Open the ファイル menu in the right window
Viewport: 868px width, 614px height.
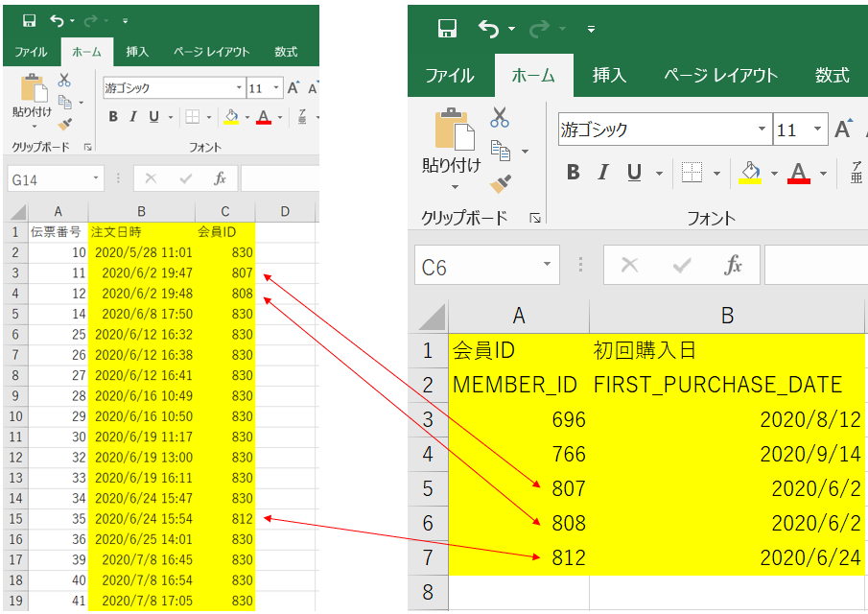[449, 76]
